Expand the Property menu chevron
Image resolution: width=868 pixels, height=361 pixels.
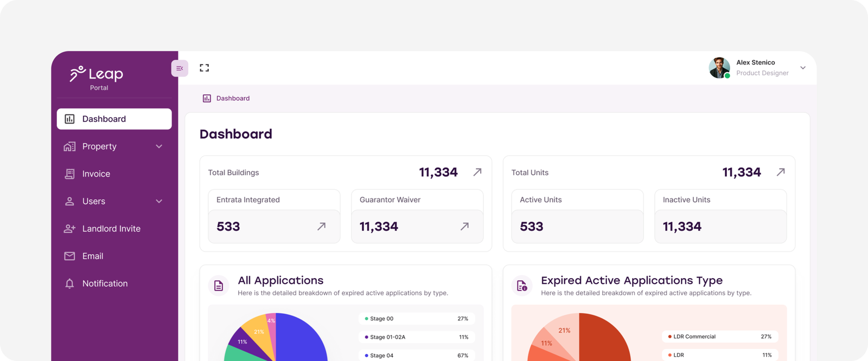coord(159,146)
